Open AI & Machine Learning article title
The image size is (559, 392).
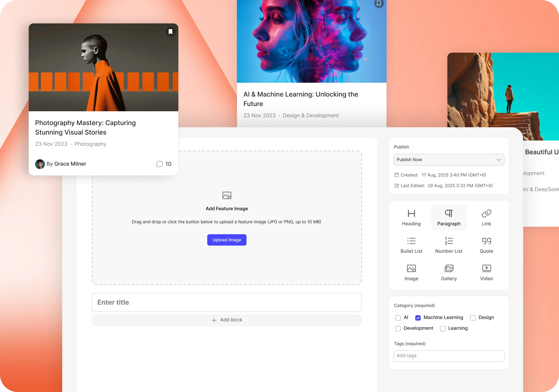[x=301, y=99]
